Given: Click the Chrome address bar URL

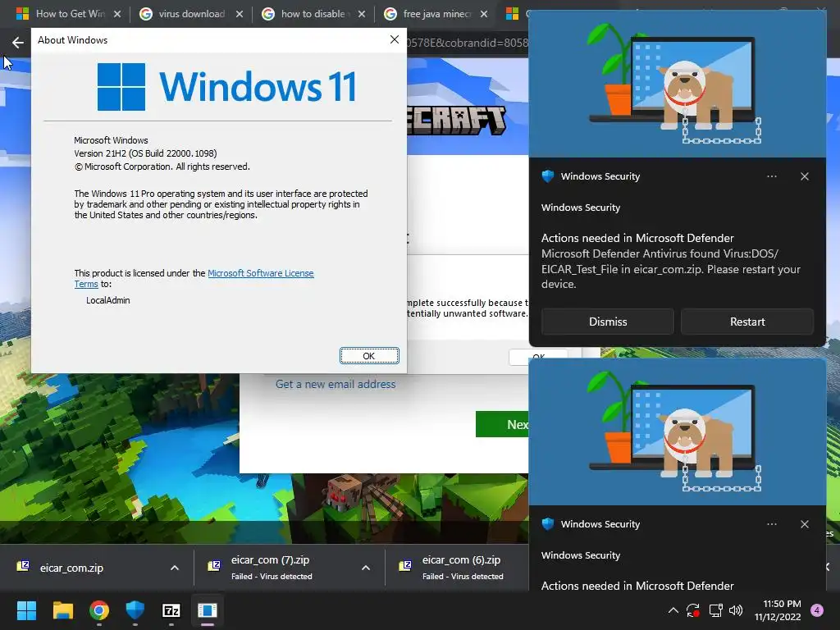Looking at the screenshot, I should coord(466,43).
